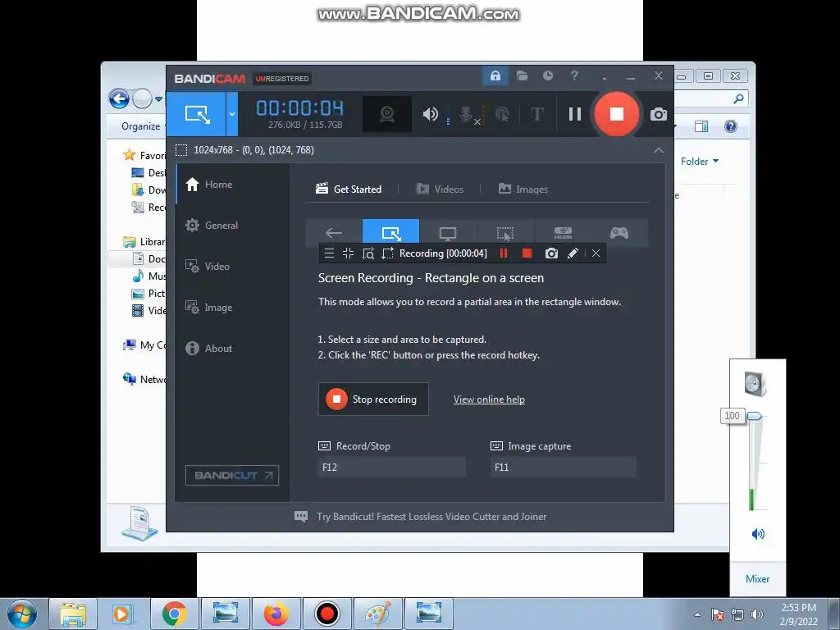The image size is (840, 630).
Task: Switch to the Get Started tab
Action: (x=349, y=189)
